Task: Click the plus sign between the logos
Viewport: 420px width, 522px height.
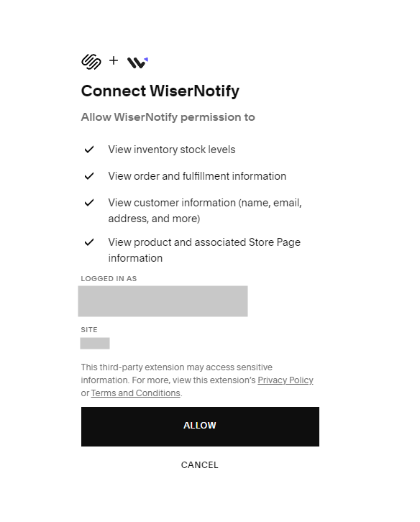Action: tap(114, 60)
